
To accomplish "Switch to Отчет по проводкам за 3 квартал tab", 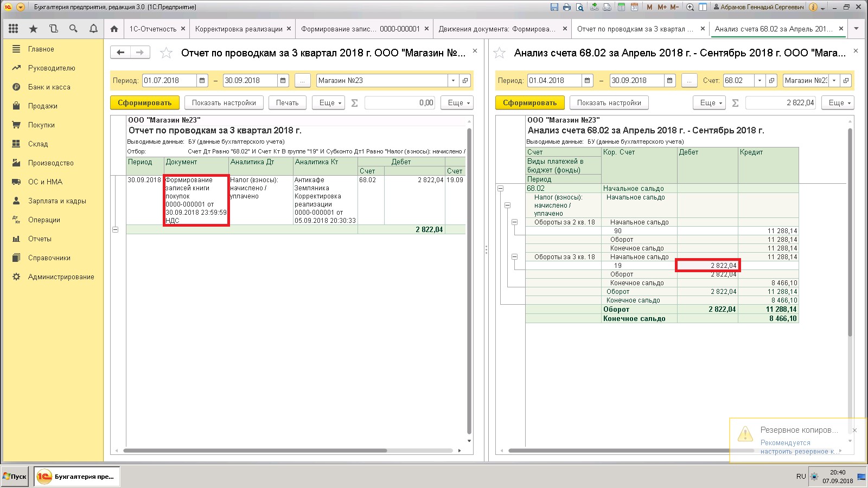I will [635, 29].
